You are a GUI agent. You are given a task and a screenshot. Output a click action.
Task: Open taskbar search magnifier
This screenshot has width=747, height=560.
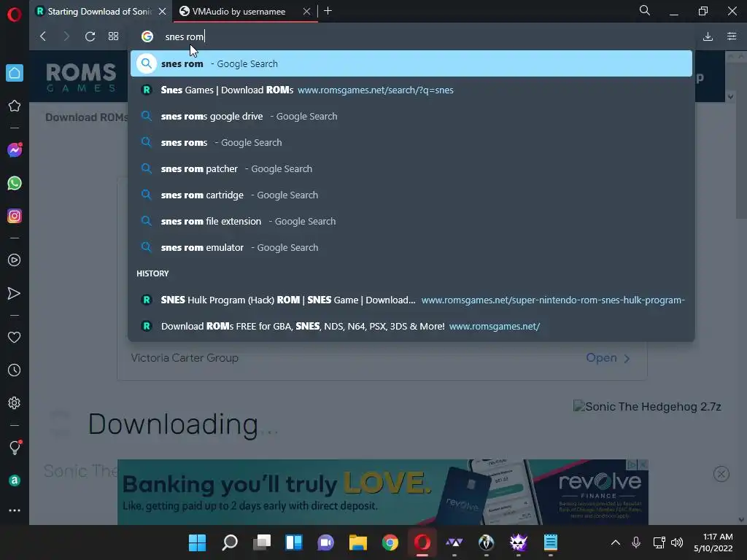click(x=230, y=542)
